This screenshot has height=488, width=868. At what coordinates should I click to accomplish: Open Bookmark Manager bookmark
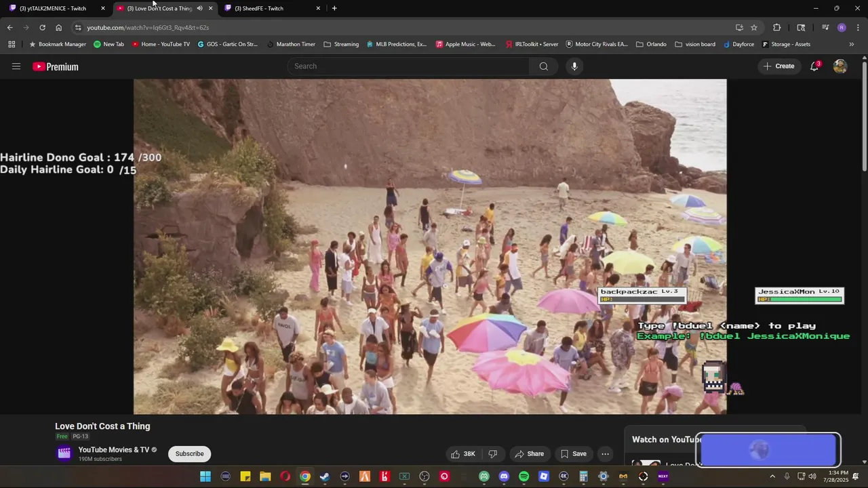pyautogui.click(x=58, y=44)
